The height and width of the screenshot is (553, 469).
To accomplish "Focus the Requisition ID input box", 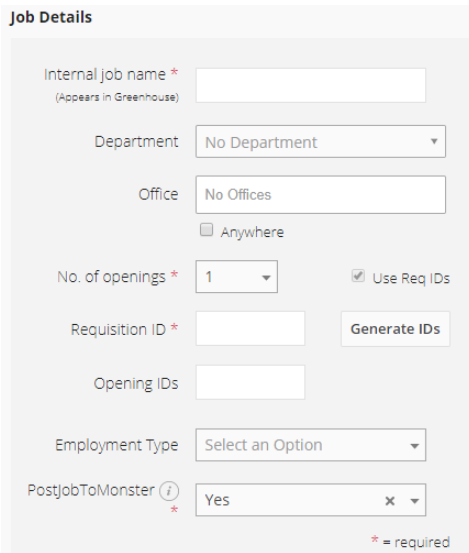I will pos(250,328).
